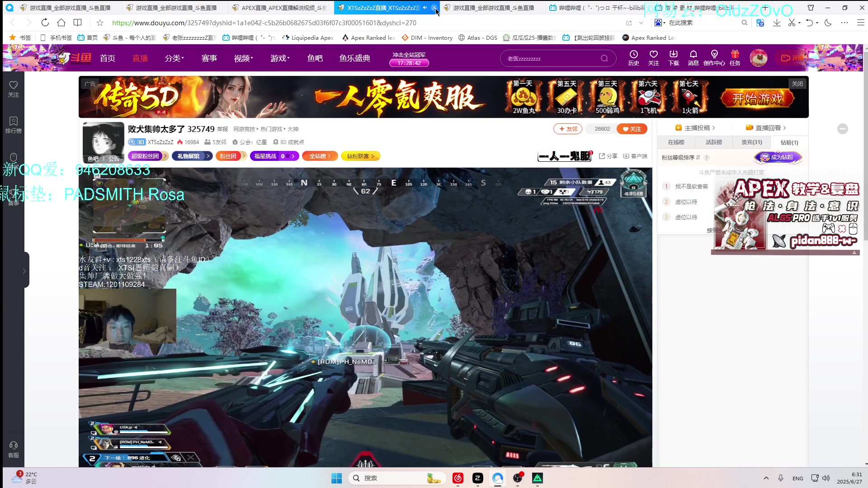Open Windows Start button
Viewport: 868px width, 488px height.
(x=336, y=478)
